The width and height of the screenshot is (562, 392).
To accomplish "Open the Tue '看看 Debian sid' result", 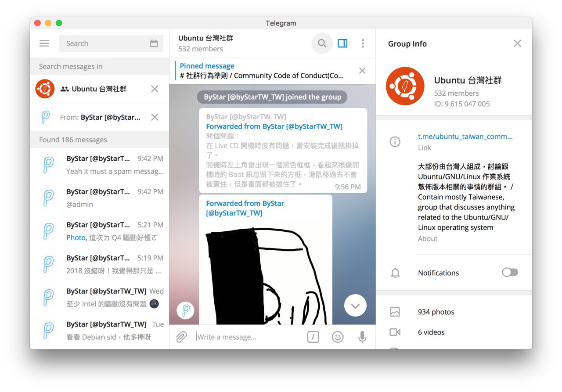I will point(100,331).
